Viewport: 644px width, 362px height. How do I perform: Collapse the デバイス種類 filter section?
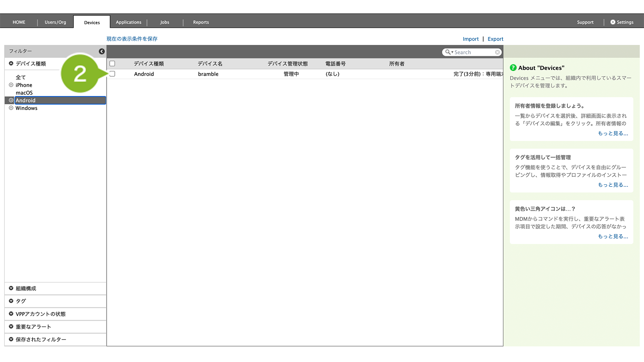click(x=11, y=63)
